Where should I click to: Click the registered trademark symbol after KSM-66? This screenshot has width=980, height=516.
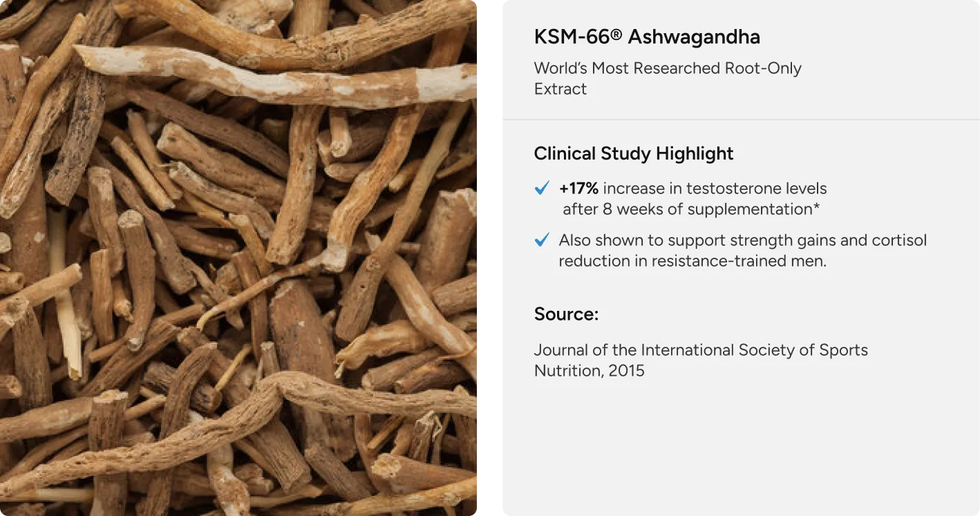[616, 36]
